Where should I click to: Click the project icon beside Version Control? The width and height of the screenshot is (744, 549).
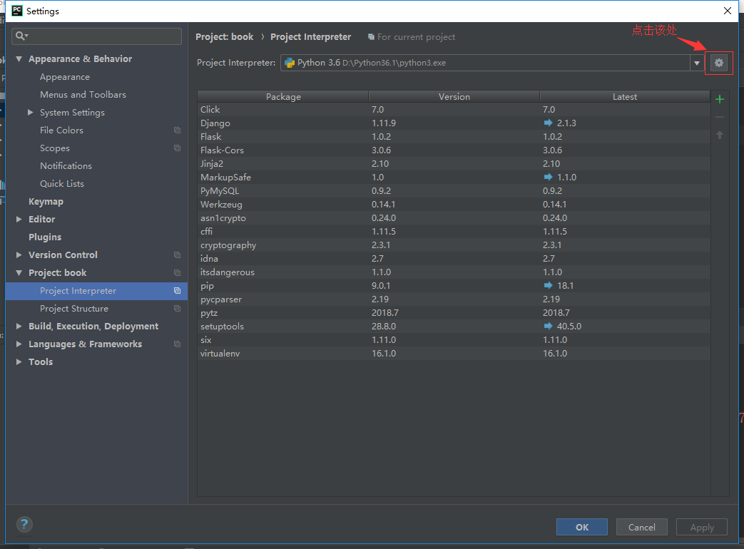pyautogui.click(x=177, y=255)
